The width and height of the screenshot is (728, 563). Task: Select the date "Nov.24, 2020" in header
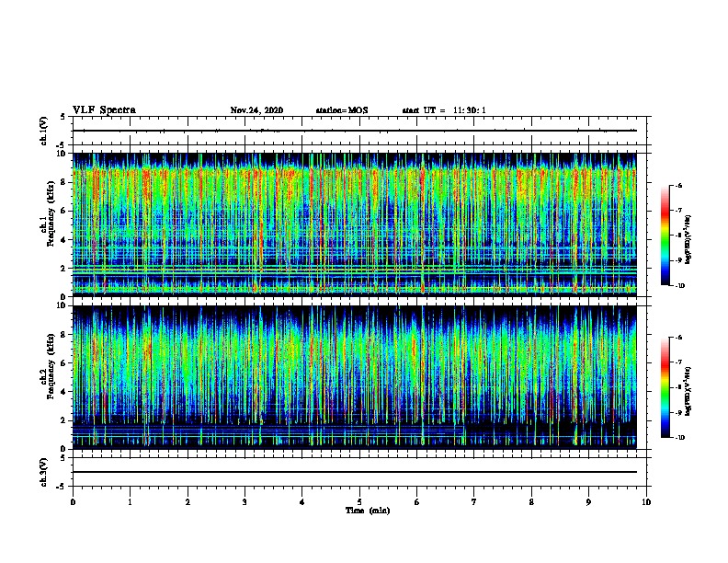coord(256,110)
